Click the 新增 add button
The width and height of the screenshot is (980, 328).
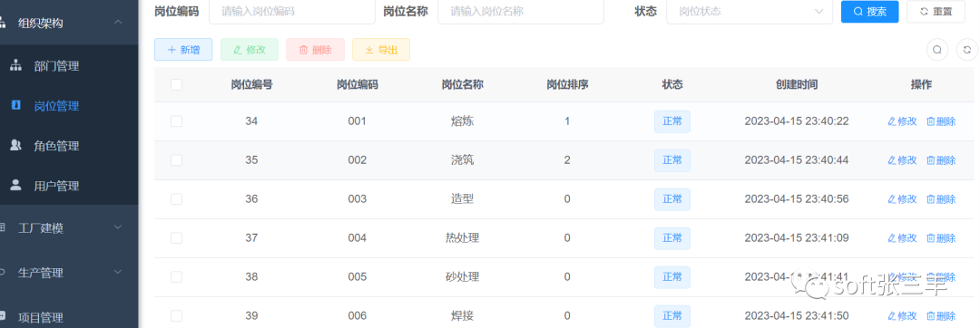pyautogui.click(x=183, y=50)
